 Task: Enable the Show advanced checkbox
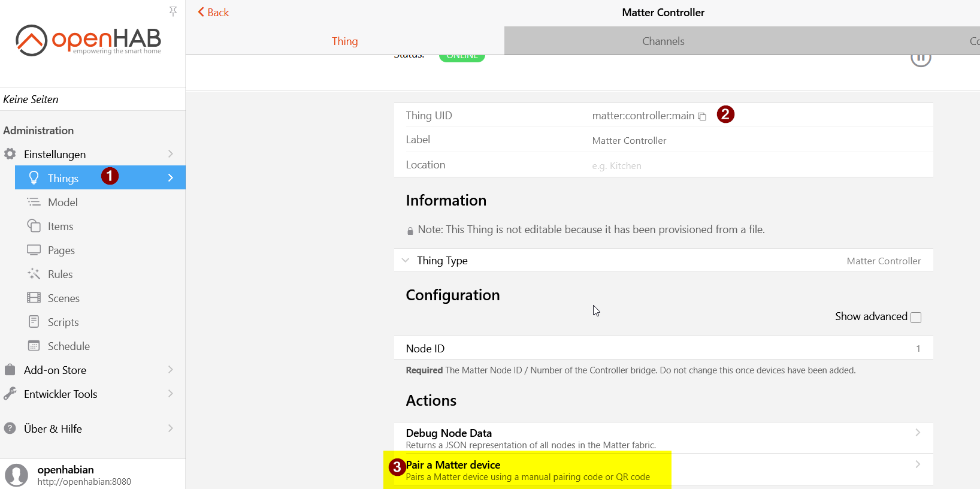(x=916, y=317)
